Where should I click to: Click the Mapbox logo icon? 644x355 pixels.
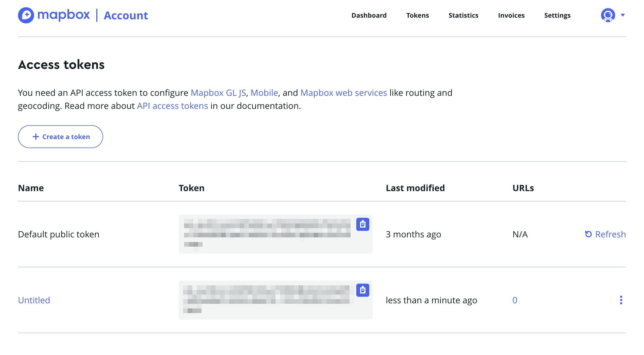point(26,15)
